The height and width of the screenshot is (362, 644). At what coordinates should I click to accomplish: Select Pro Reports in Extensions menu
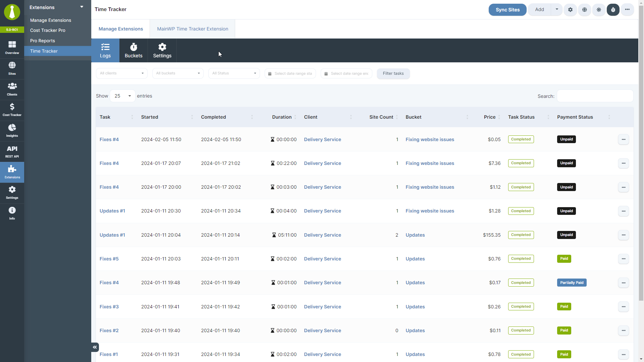(x=43, y=41)
